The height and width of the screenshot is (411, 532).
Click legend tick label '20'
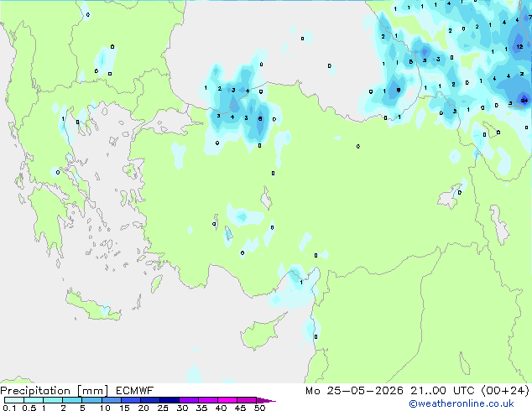[x=143, y=408]
